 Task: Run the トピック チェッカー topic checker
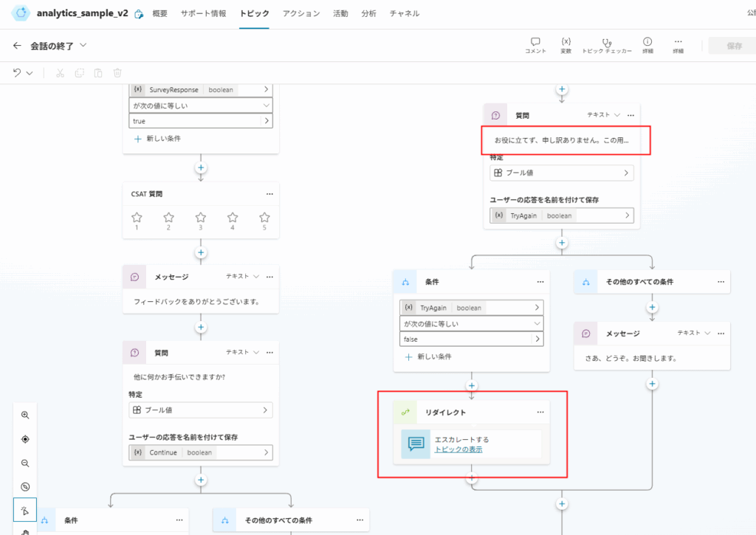[607, 45]
